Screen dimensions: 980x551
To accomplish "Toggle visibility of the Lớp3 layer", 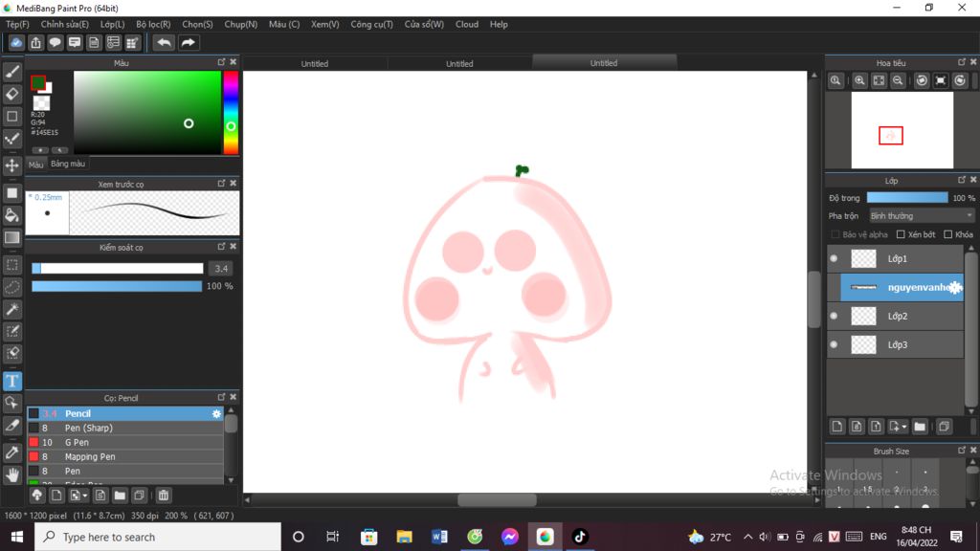I will pyautogui.click(x=834, y=344).
